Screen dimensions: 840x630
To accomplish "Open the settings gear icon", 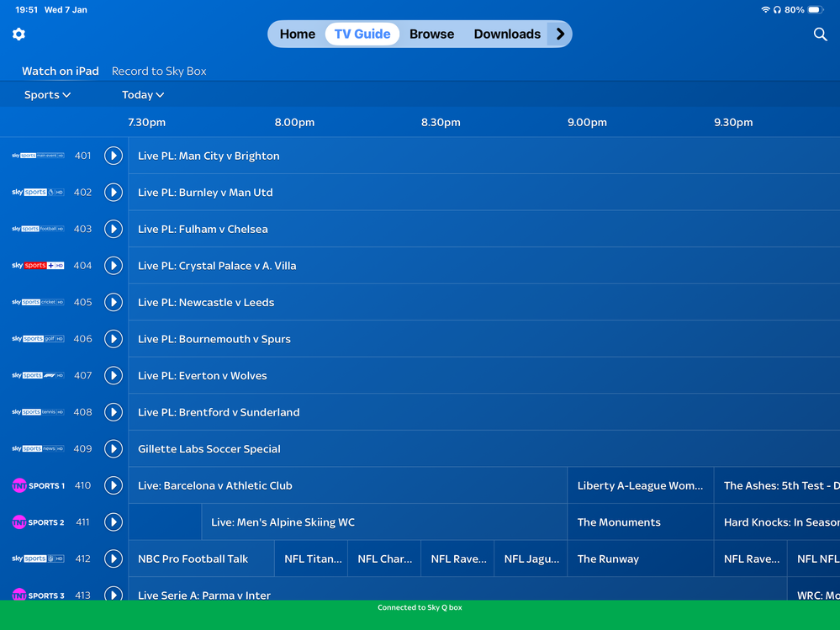I will [18, 34].
